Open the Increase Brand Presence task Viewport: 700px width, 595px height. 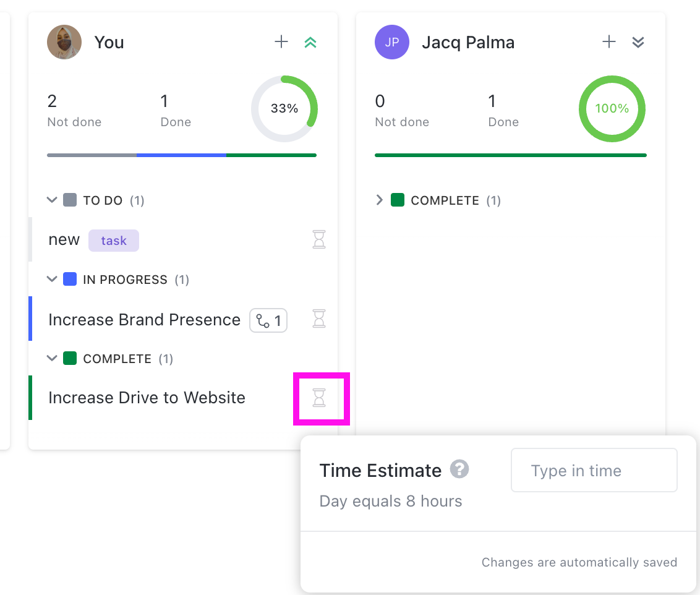coord(144,320)
